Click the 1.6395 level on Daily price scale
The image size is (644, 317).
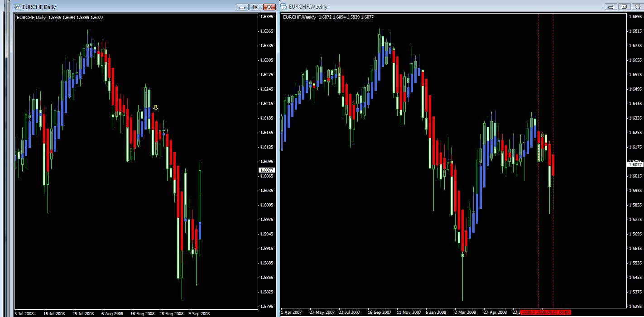point(267,17)
